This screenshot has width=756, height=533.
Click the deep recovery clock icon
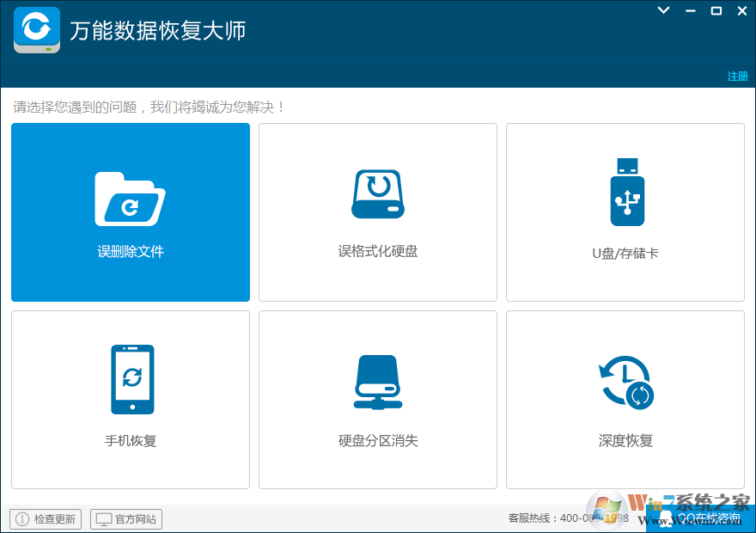tap(625, 382)
